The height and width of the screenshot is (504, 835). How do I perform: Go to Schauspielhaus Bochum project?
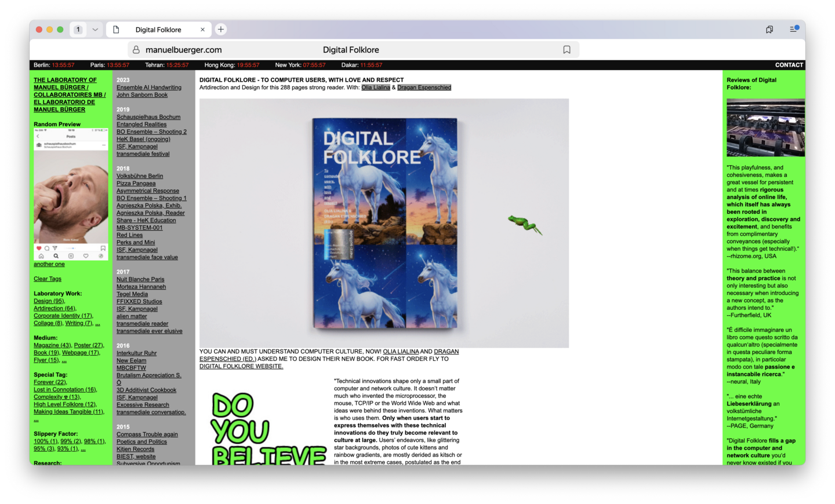pos(148,117)
